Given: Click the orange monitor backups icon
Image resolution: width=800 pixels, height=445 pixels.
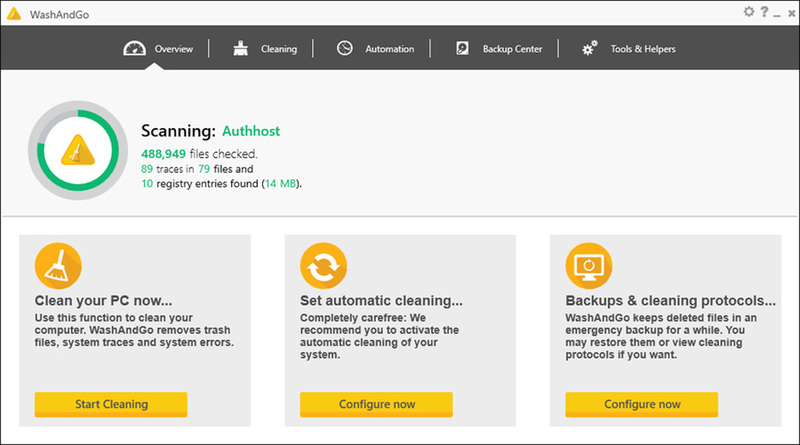Looking at the screenshot, I should tap(589, 266).
